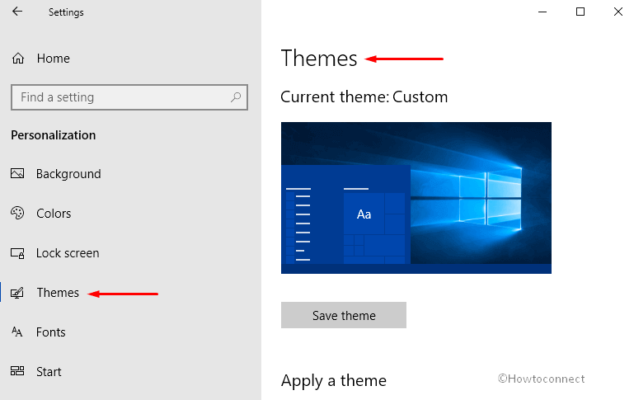The image size is (634, 400).
Task: Close the Settings window
Action: (x=618, y=12)
